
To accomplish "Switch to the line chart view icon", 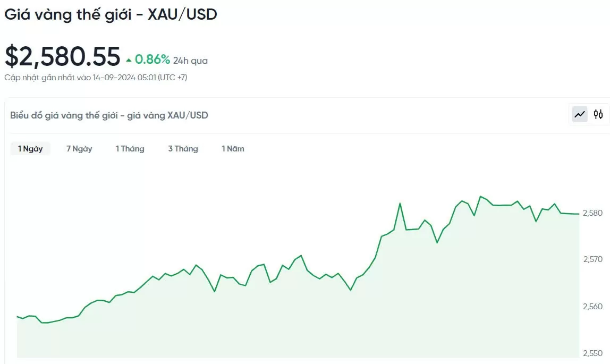I will click(580, 114).
